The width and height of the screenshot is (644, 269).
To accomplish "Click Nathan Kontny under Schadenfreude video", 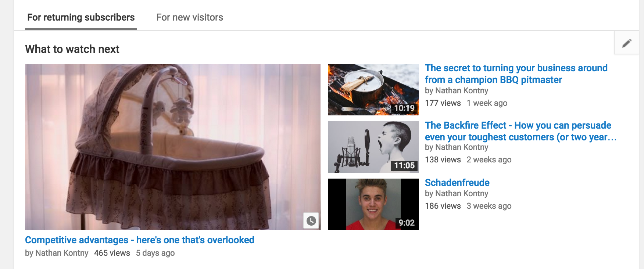I will coord(462,193).
